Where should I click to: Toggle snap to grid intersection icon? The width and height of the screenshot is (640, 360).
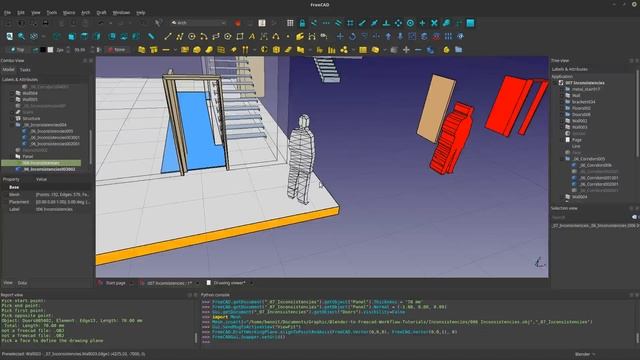[x=350, y=23]
